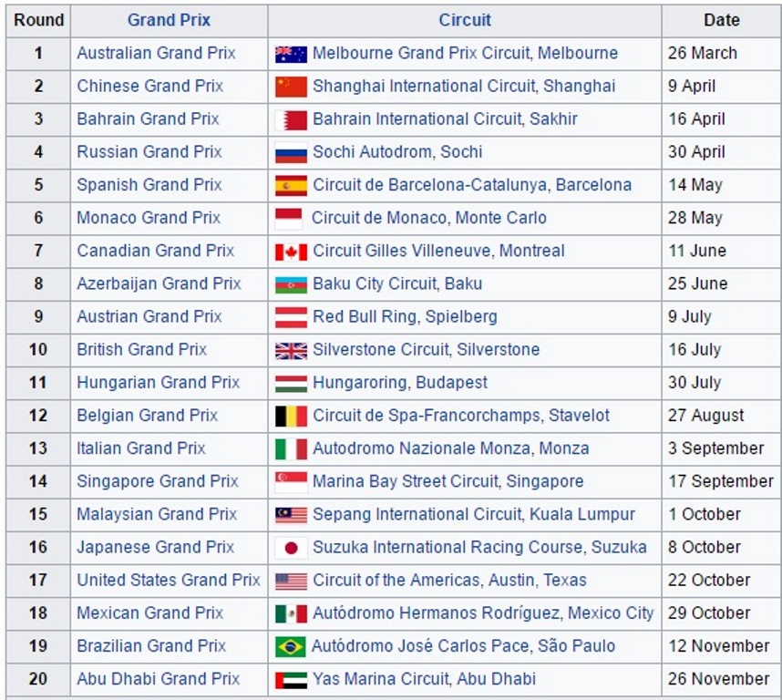
Task: Follow the Bahrain Grand Prix link
Action: pos(148,118)
